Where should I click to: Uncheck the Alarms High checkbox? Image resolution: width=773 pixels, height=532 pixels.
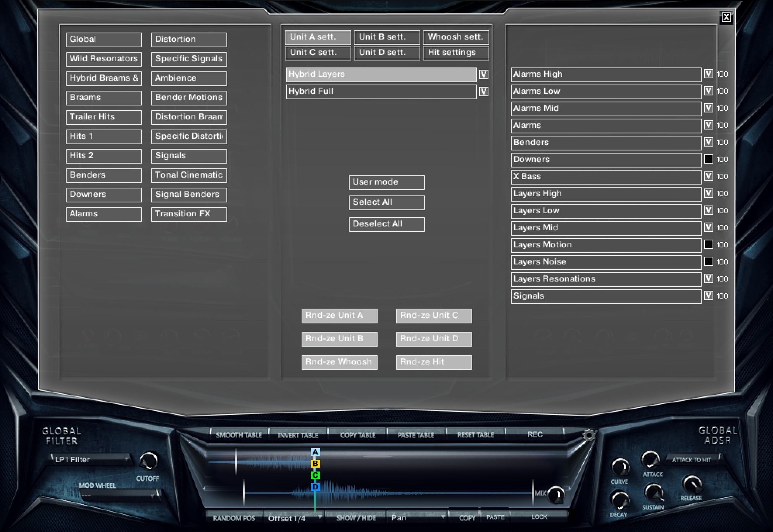tap(708, 74)
